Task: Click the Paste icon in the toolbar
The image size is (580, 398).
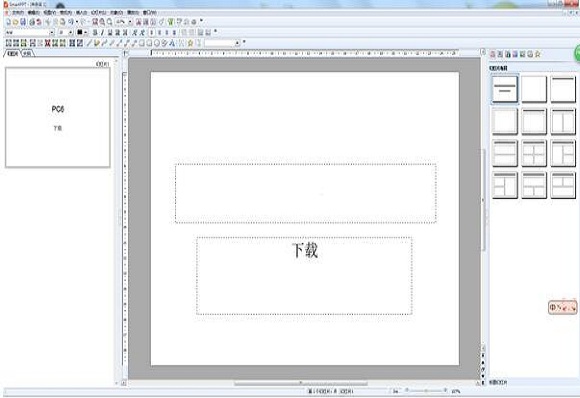Action: point(63,22)
